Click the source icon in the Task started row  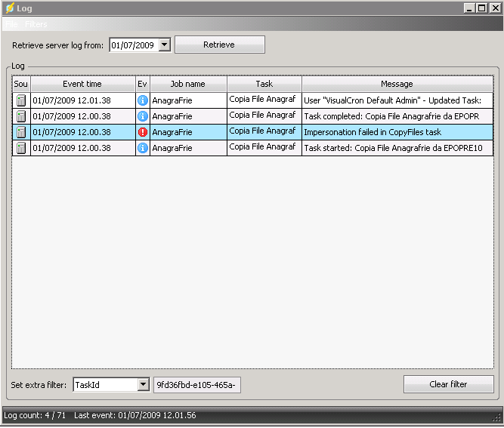(21, 148)
